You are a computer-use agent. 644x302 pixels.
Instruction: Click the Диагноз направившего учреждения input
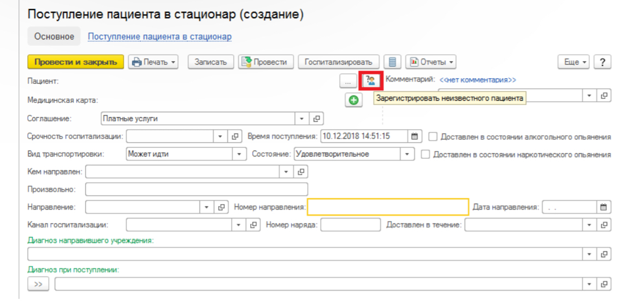pyautogui.click(x=305, y=254)
